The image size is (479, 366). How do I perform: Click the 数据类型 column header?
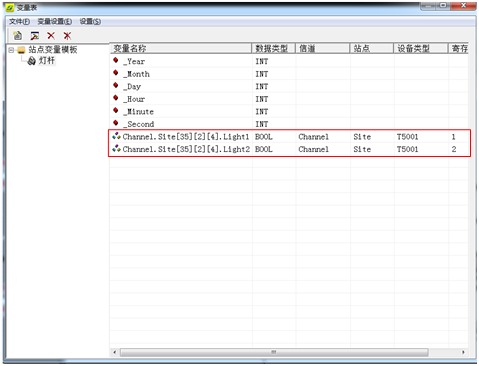click(x=273, y=49)
